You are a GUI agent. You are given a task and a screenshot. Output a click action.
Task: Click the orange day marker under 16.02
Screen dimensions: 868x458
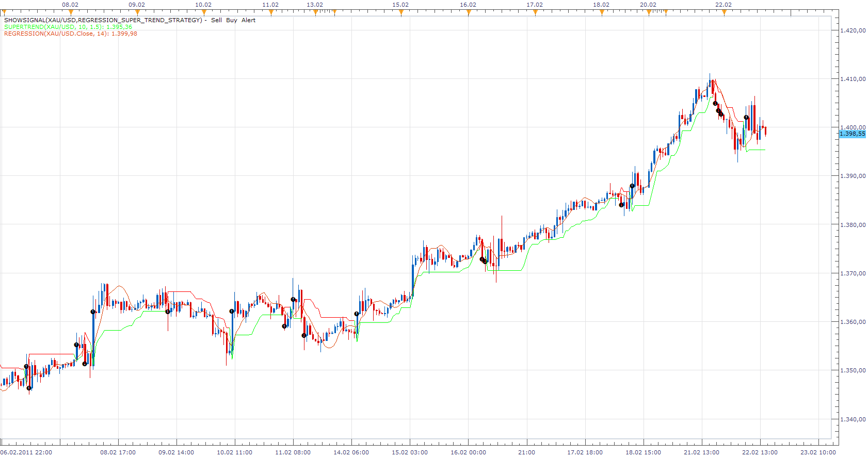pyautogui.click(x=469, y=12)
